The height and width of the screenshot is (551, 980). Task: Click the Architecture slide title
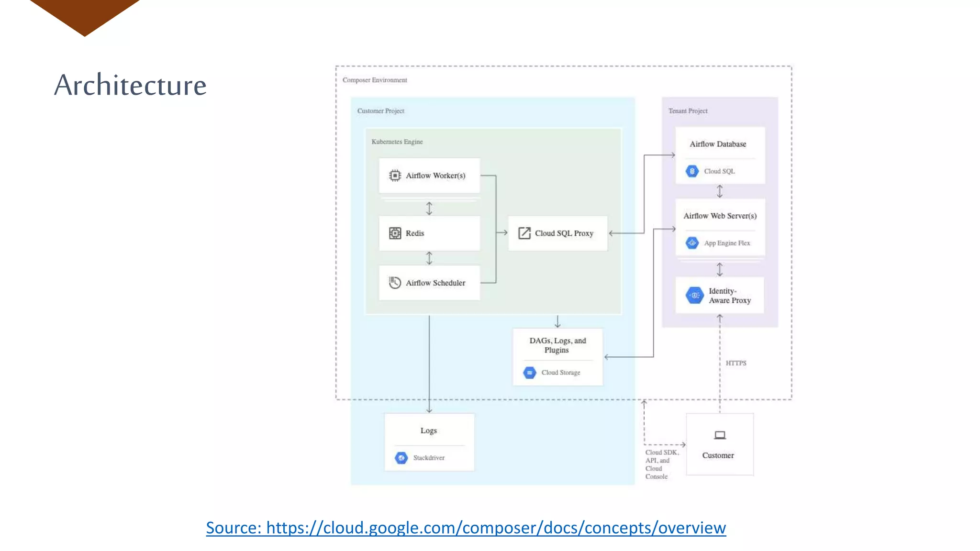[130, 85]
